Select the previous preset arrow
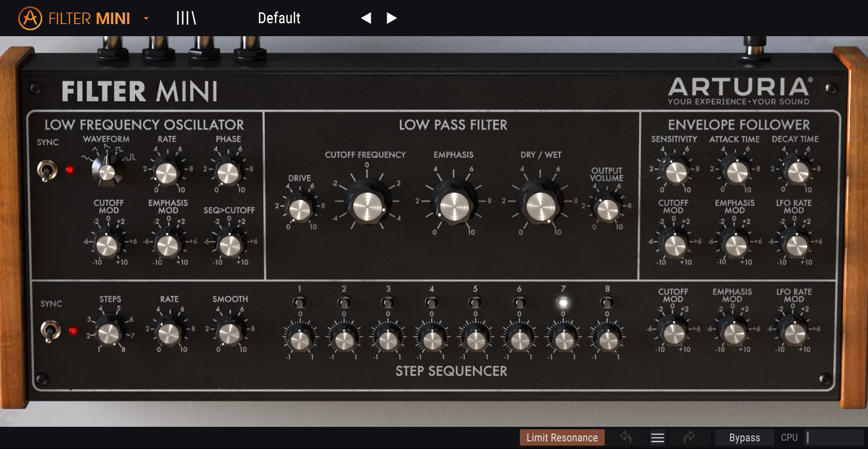868x449 pixels. click(366, 18)
